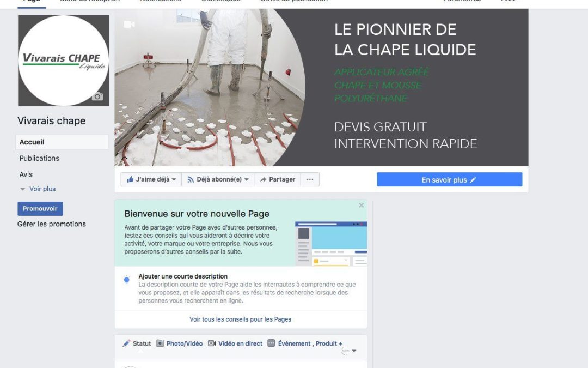Screen dimensions: 588x368
Task: Expand the Voir plus sidebar section
Action: [38, 189]
